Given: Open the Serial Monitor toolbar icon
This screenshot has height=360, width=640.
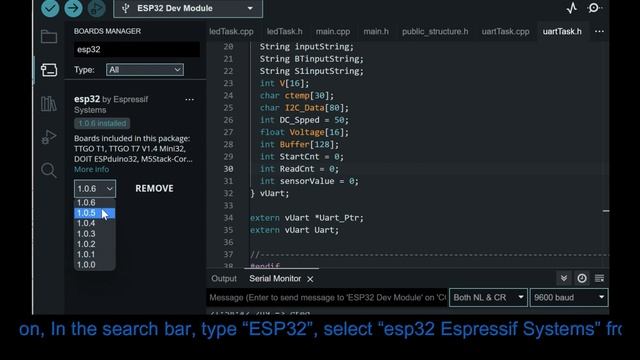Looking at the screenshot, I should coord(594,8).
